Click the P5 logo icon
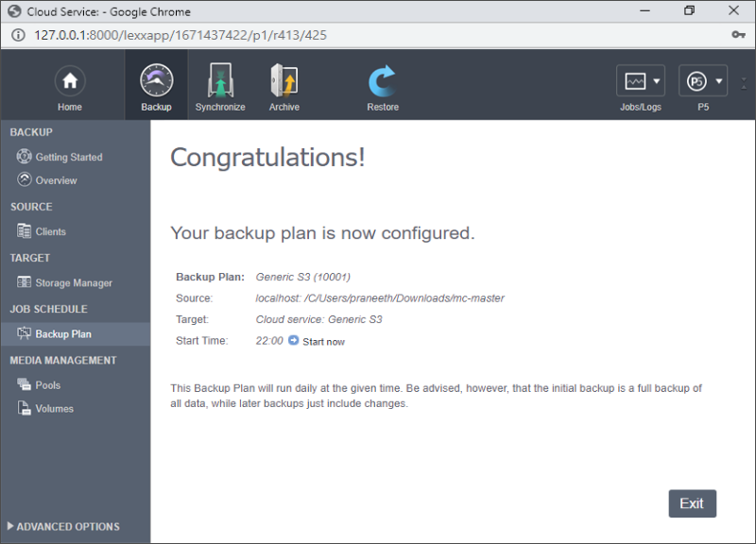The image size is (756, 544). pyautogui.click(x=696, y=81)
